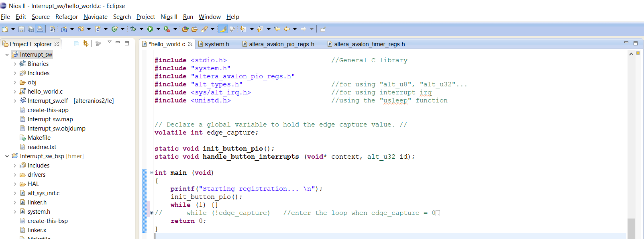Launch Debug with the bug icon
644x239 pixels.
[x=133, y=29]
